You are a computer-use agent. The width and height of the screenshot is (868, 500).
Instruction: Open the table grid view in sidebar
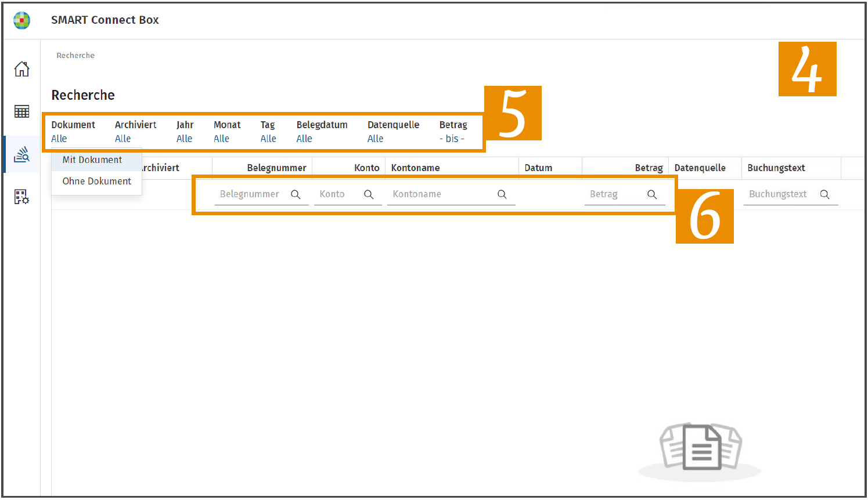[x=22, y=111]
